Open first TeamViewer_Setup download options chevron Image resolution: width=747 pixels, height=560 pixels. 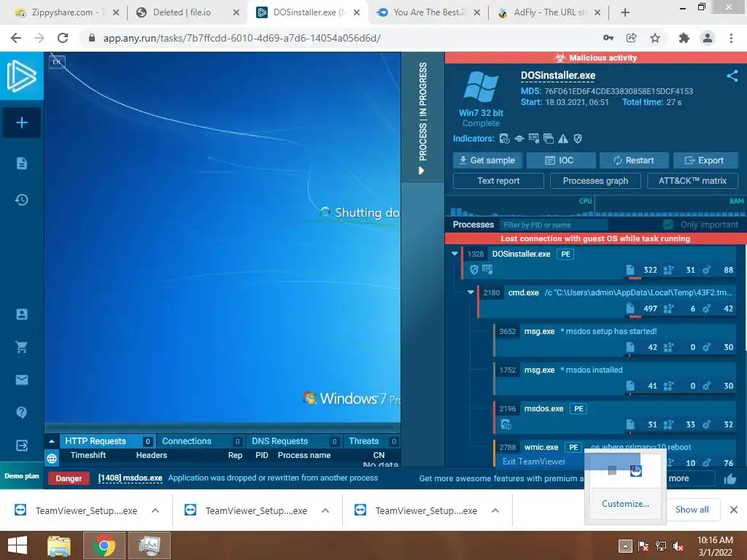(155, 510)
